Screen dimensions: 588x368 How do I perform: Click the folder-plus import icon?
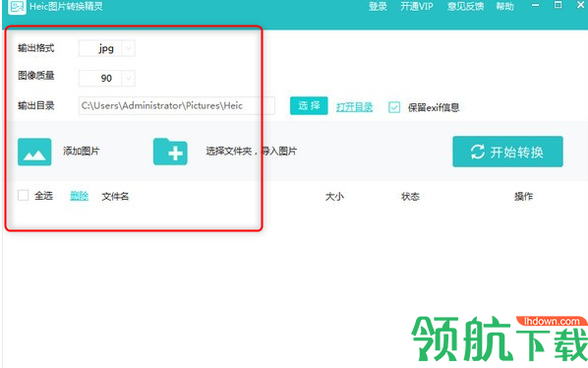pyautogui.click(x=170, y=152)
